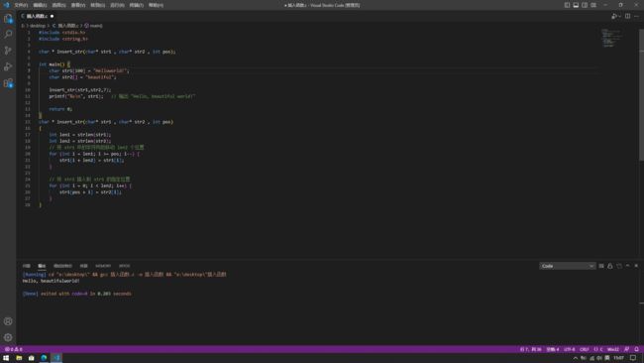
Task: Open the Manage gear in activity bar
Action: click(x=8, y=337)
